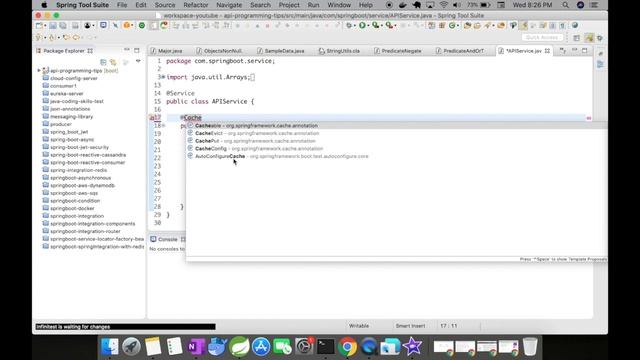Screen dimensions: 640x360
Task: Open the Project menu
Action: (x=289, y=5)
